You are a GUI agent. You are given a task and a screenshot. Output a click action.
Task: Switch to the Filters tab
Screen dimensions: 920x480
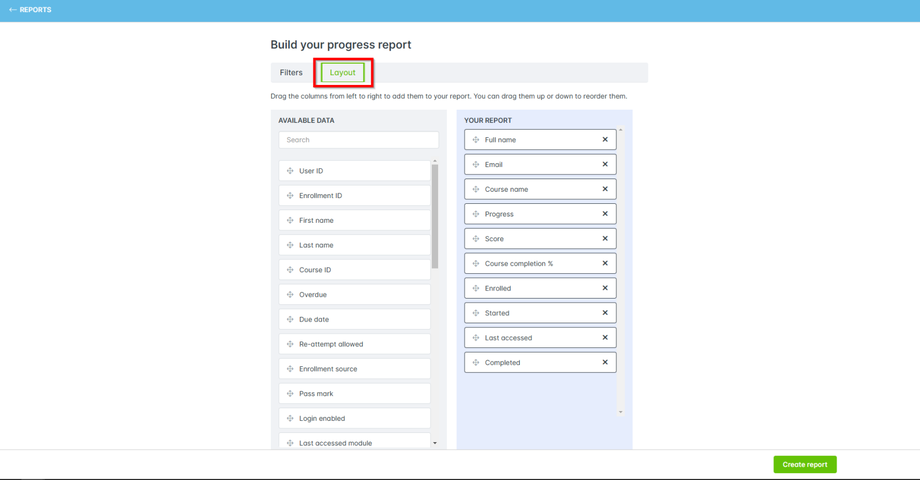291,73
